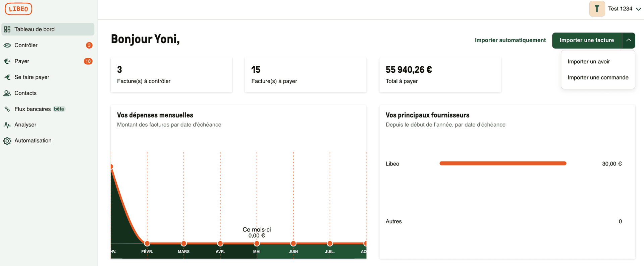Screen dimensions: 644x266
Task: Collapse the Importer une facture chevron
Action: 629,41
